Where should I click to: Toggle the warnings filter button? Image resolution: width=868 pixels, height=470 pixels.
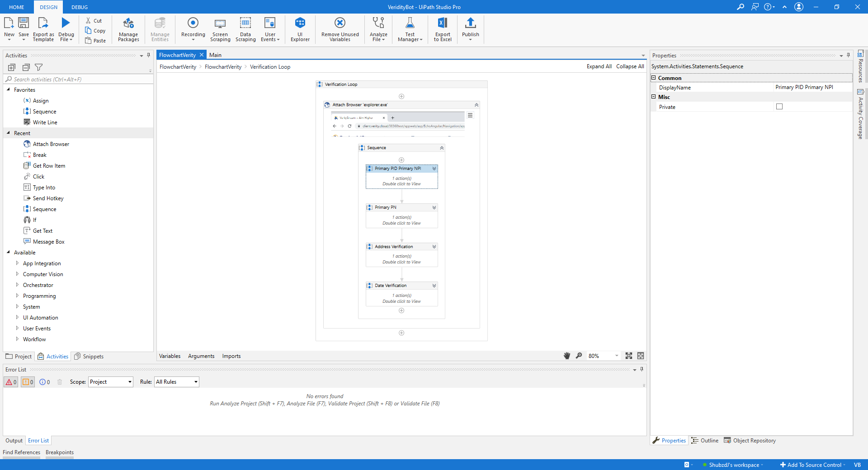tap(28, 382)
